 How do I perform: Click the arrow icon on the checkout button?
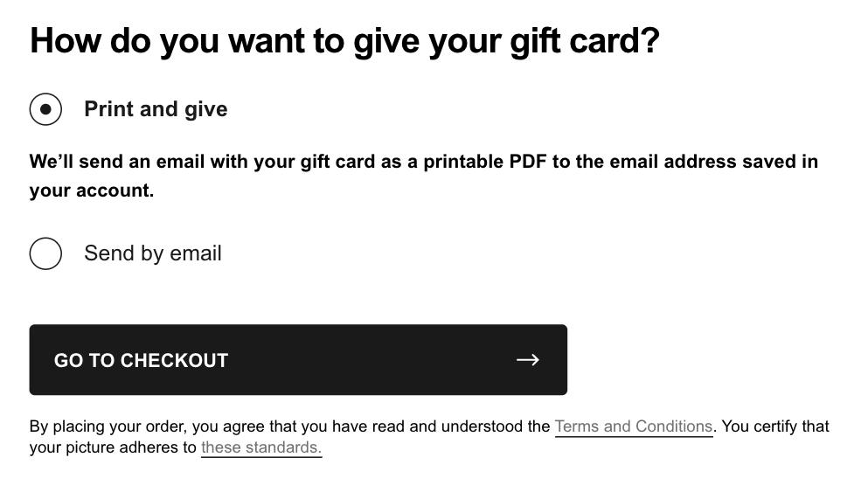[x=527, y=360]
